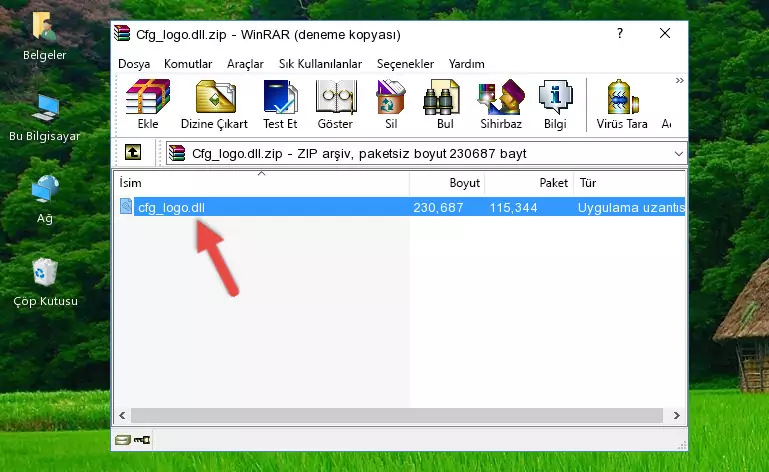Open the Seçenekler menu
Image resolution: width=769 pixels, height=472 pixels.
coord(405,64)
